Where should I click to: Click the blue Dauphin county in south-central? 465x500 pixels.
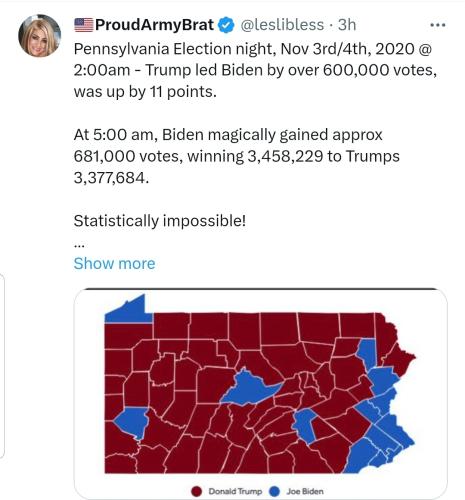tap(304, 426)
